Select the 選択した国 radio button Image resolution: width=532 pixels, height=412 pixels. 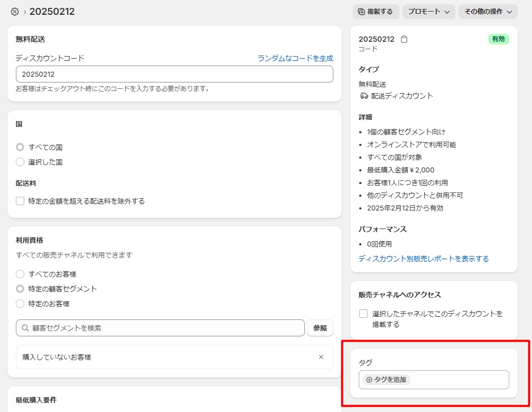[20, 162]
